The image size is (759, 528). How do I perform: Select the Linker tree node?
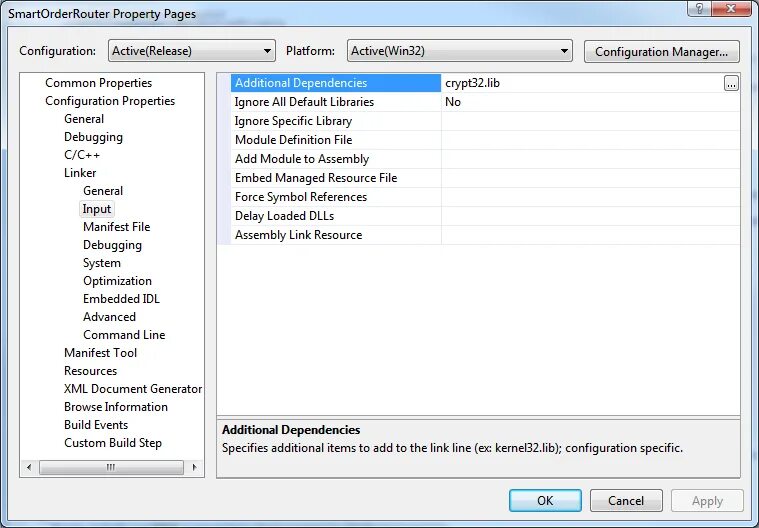(80, 173)
